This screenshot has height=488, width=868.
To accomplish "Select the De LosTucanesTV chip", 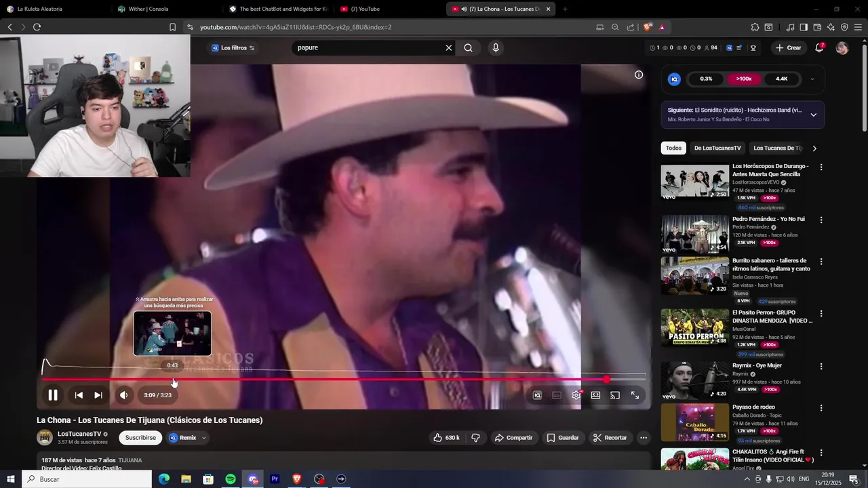I will pos(717,148).
